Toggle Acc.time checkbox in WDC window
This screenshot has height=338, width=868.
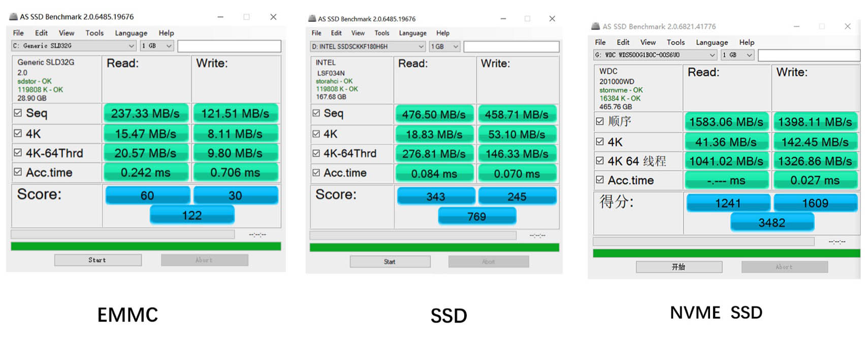[600, 180]
